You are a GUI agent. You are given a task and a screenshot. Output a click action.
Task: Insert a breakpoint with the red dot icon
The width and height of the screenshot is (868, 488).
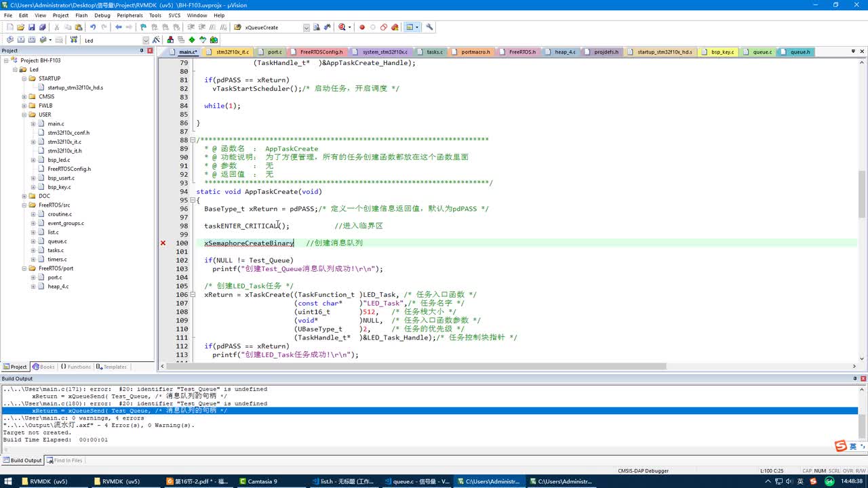(362, 27)
